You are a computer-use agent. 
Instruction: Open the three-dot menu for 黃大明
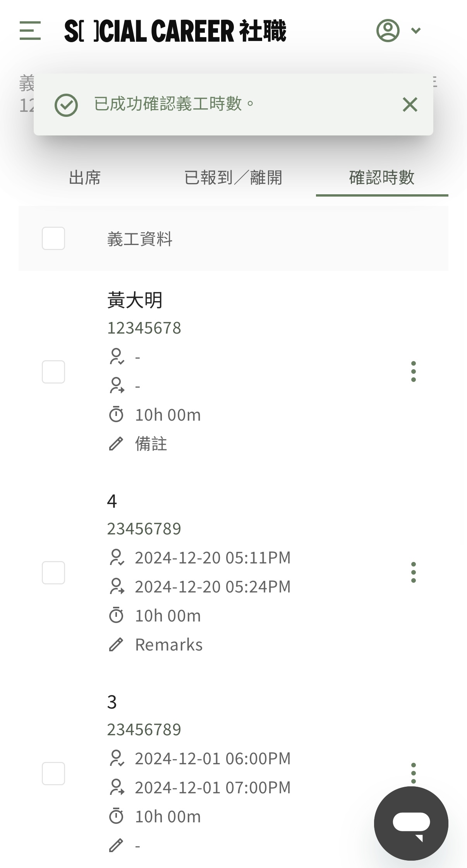414,372
